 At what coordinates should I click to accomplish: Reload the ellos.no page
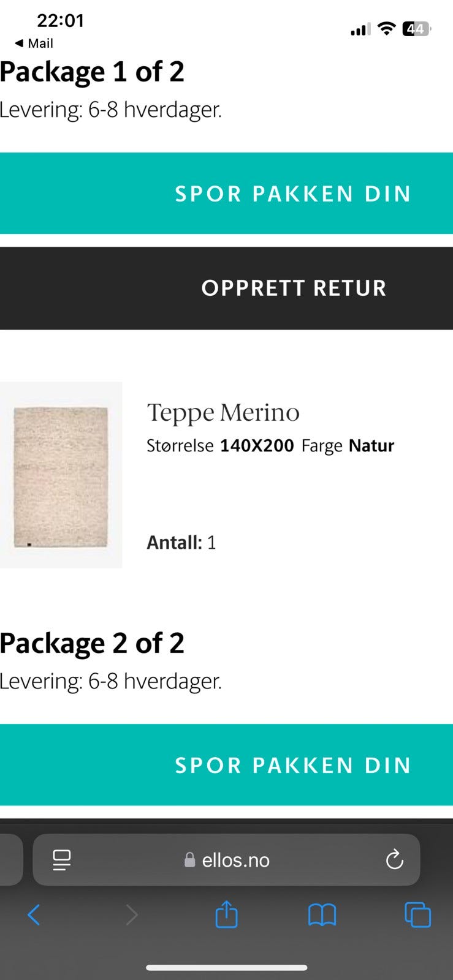(x=394, y=860)
